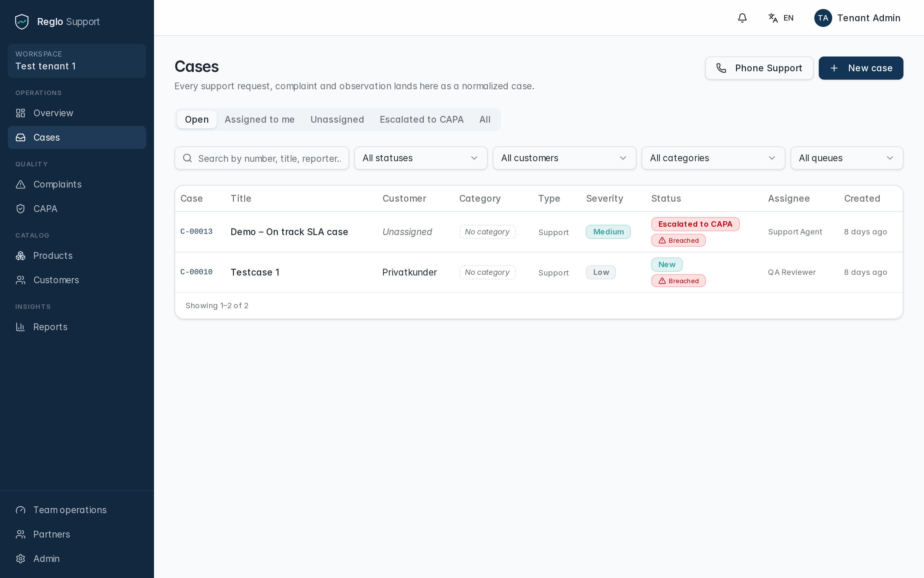Viewport: 924px width, 578px height.
Task: Click the Showing 1–2 of 2 text
Action: (217, 306)
